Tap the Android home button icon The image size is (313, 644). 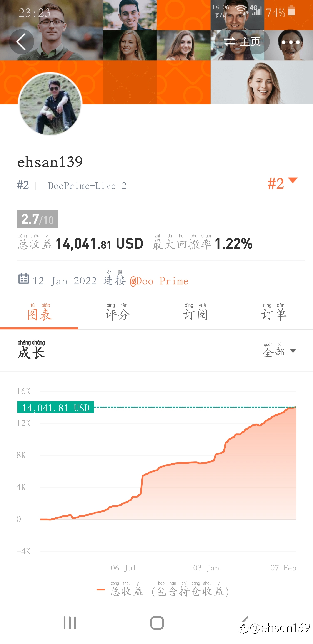click(x=157, y=623)
